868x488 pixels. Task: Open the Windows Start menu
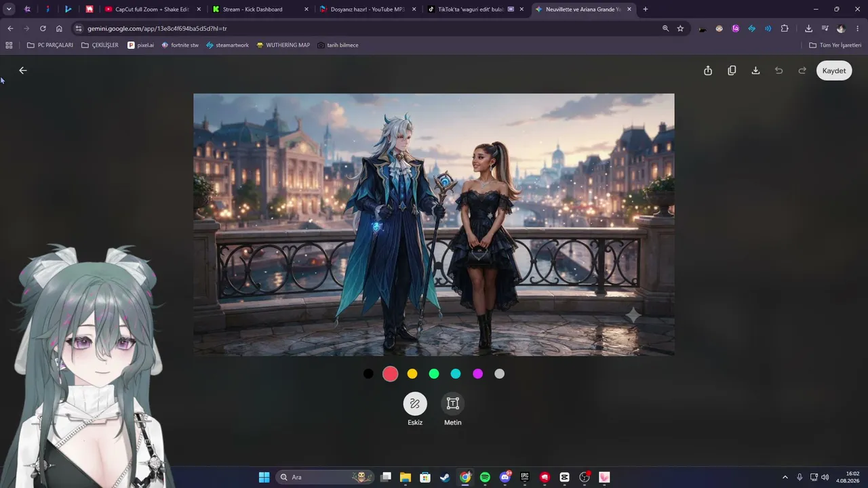click(x=264, y=477)
